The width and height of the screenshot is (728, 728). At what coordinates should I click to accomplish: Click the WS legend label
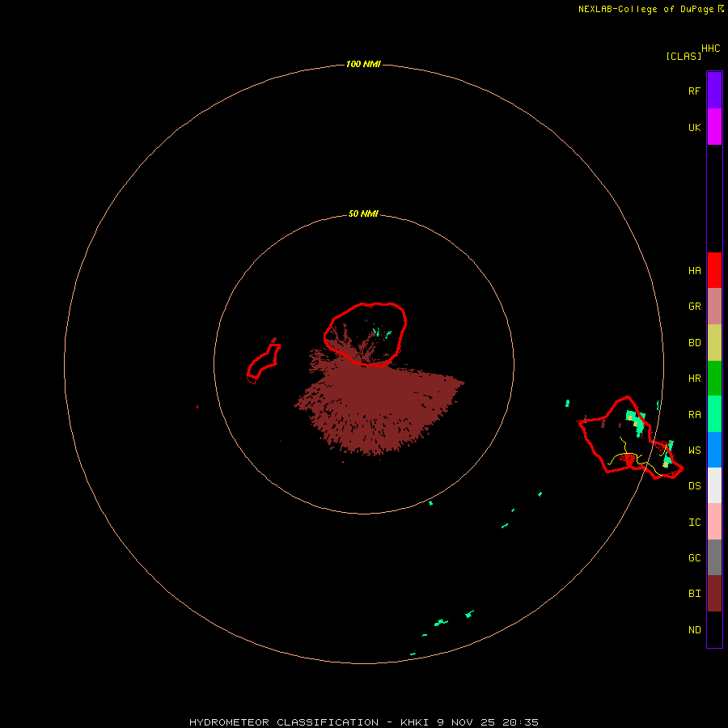[x=694, y=451]
